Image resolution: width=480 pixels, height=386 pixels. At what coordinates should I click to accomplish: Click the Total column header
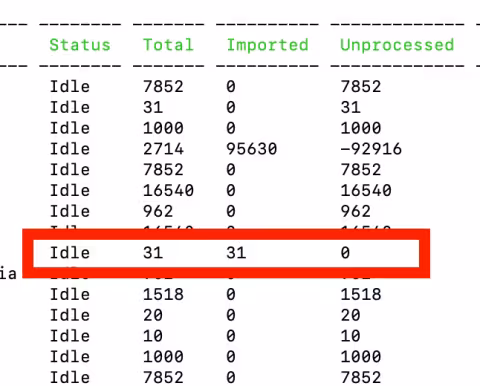pyautogui.click(x=168, y=45)
